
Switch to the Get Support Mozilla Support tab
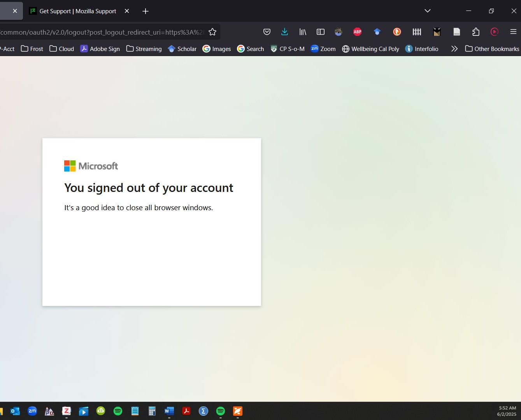[x=78, y=11]
